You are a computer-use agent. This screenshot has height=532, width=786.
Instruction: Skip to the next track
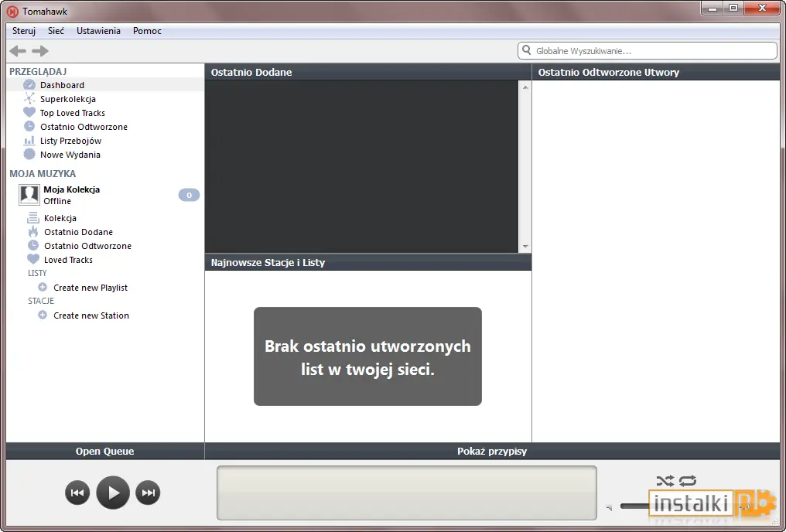pyautogui.click(x=148, y=493)
